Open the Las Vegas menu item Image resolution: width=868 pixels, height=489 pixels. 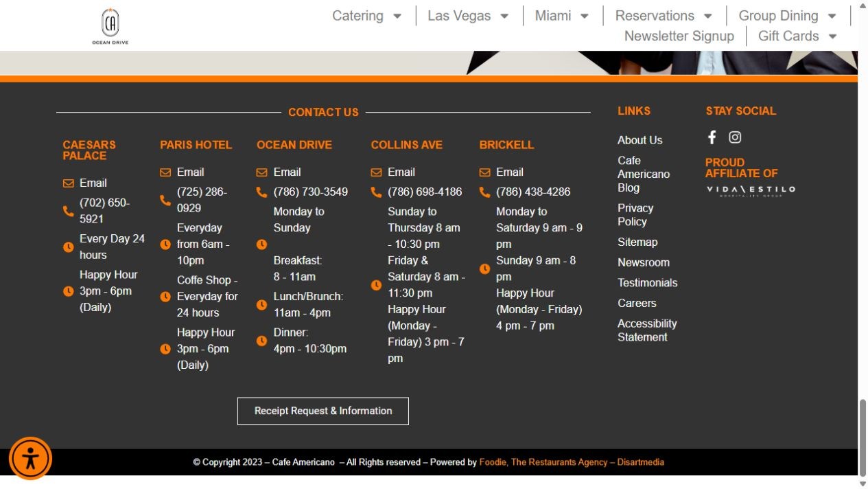tap(459, 16)
